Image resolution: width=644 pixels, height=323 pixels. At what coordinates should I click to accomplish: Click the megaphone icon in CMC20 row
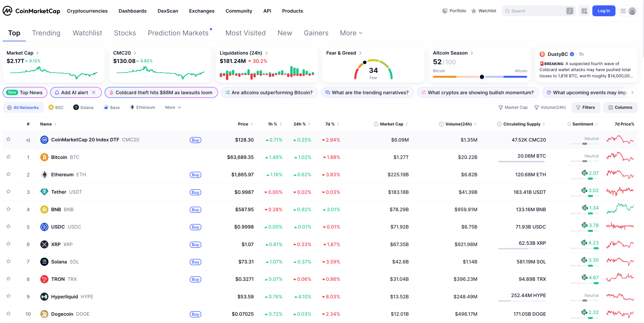(28, 140)
